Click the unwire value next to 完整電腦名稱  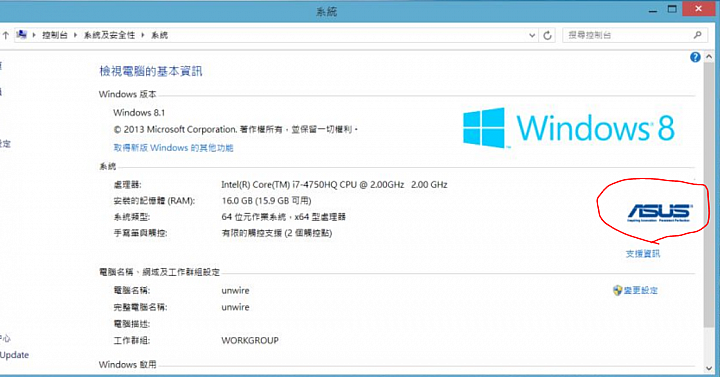point(235,307)
